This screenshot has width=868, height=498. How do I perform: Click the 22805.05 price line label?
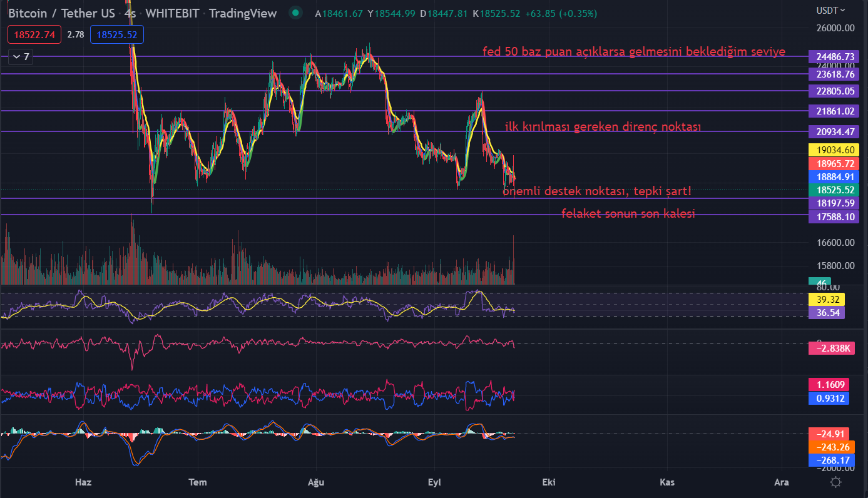click(x=834, y=91)
